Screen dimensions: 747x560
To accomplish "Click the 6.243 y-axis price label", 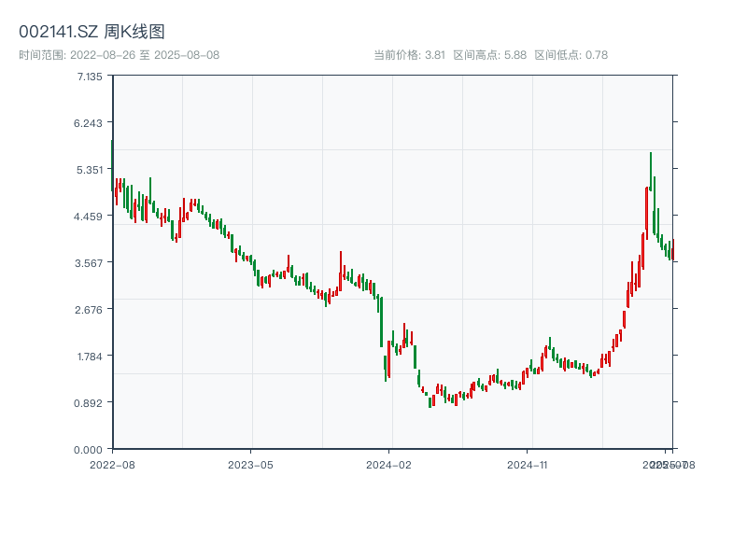I will click(90, 122).
